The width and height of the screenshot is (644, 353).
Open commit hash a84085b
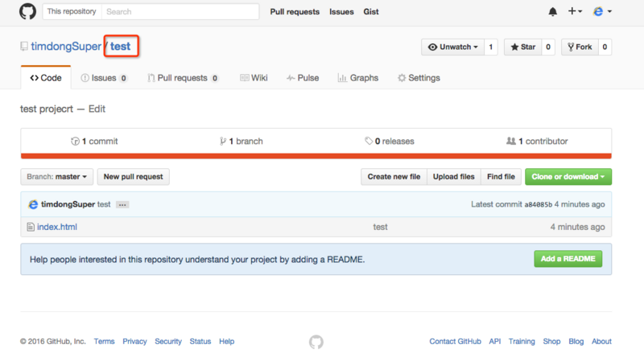pos(538,205)
